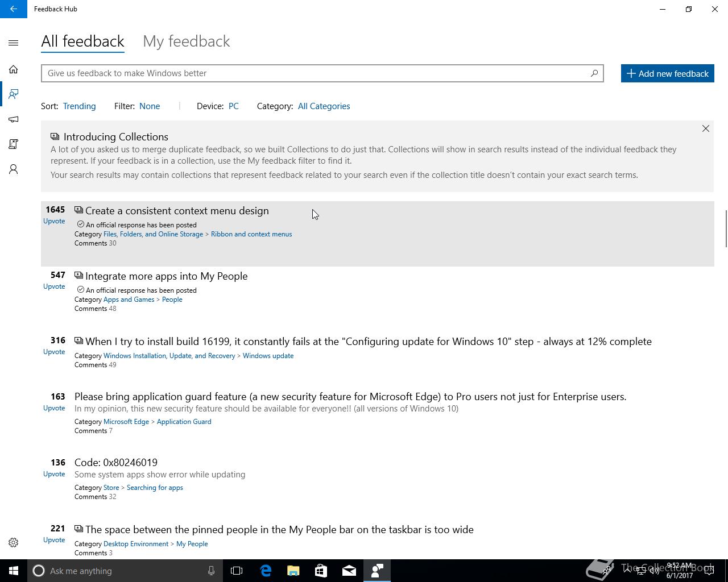Open the Store category link
The width and height of the screenshot is (728, 582).
click(111, 488)
